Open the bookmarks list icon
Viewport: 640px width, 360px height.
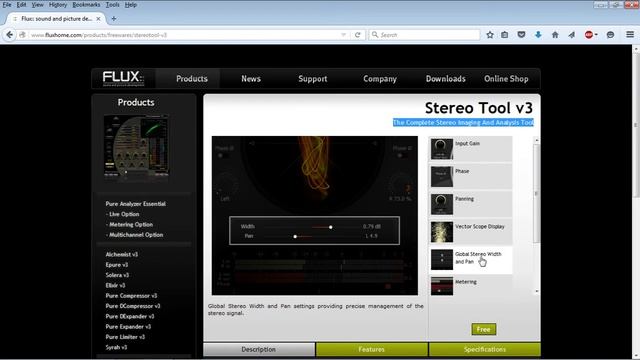pos(504,35)
